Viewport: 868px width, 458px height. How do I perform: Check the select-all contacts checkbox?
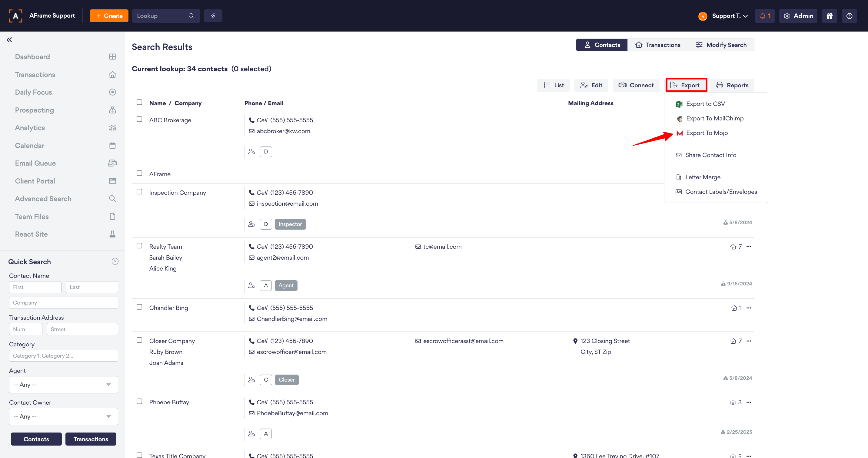tap(139, 102)
